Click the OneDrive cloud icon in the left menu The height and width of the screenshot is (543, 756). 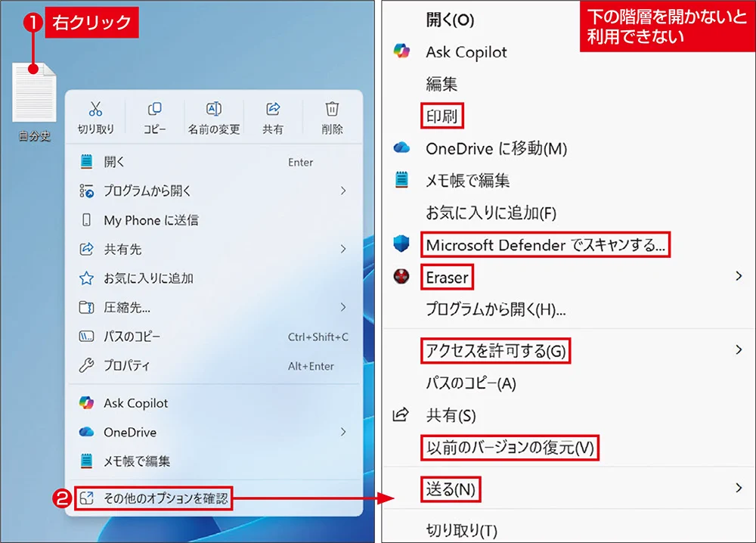pyautogui.click(x=86, y=432)
